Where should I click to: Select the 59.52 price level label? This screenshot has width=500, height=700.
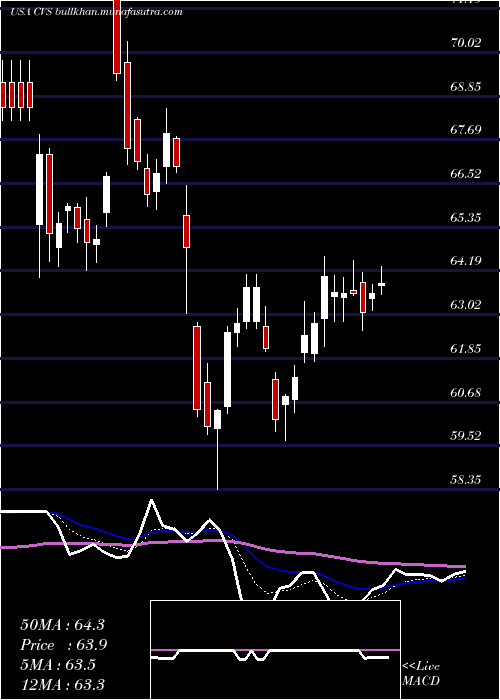tap(467, 436)
